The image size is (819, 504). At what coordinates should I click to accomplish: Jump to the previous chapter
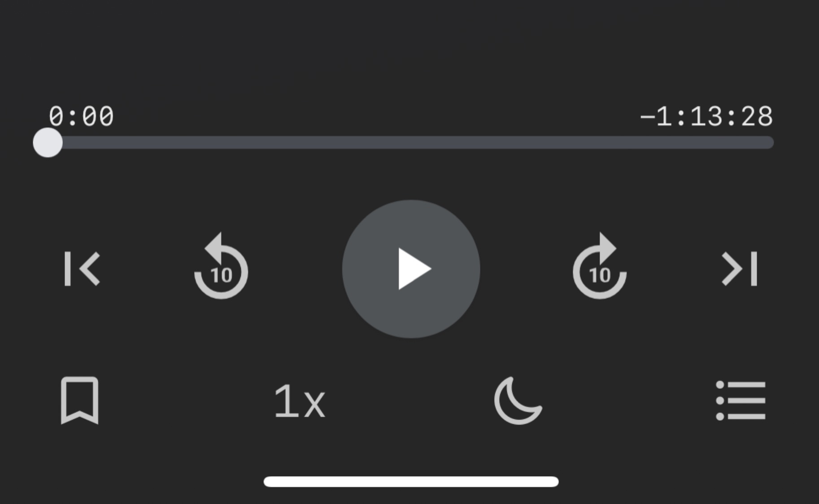(x=82, y=269)
